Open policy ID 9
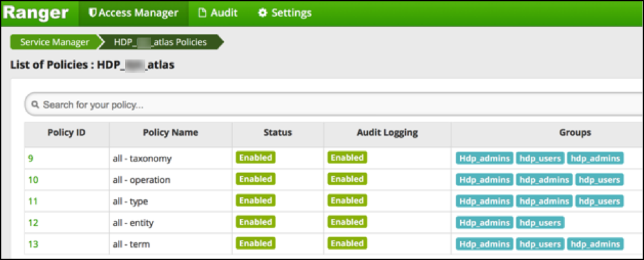The image size is (644, 260). coord(30,158)
